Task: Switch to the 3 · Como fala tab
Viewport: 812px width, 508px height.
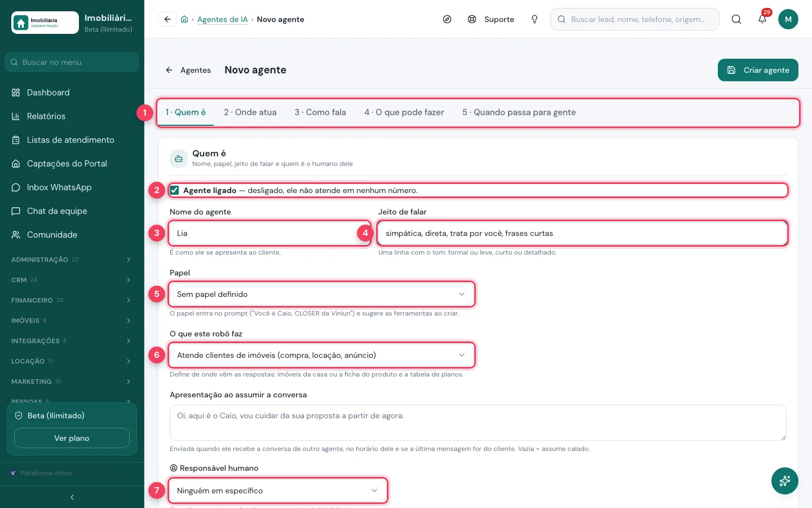Action: tap(320, 112)
